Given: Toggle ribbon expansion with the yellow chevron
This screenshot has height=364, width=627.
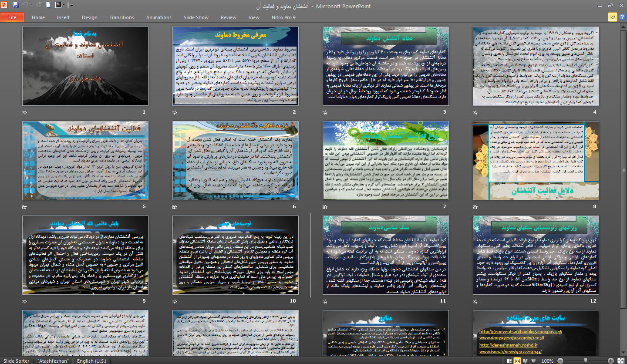Looking at the screenshot, I should [612, 17].
